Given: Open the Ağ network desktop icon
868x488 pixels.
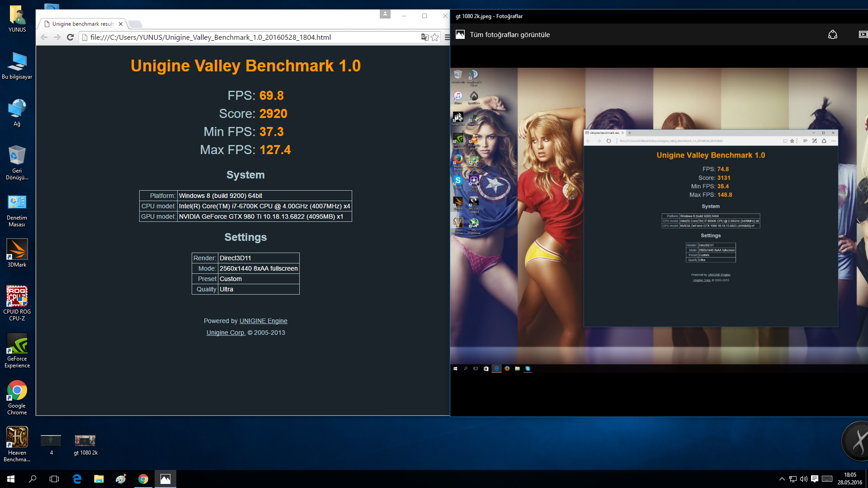Looking at the screenshot, I should coord(17,113).
